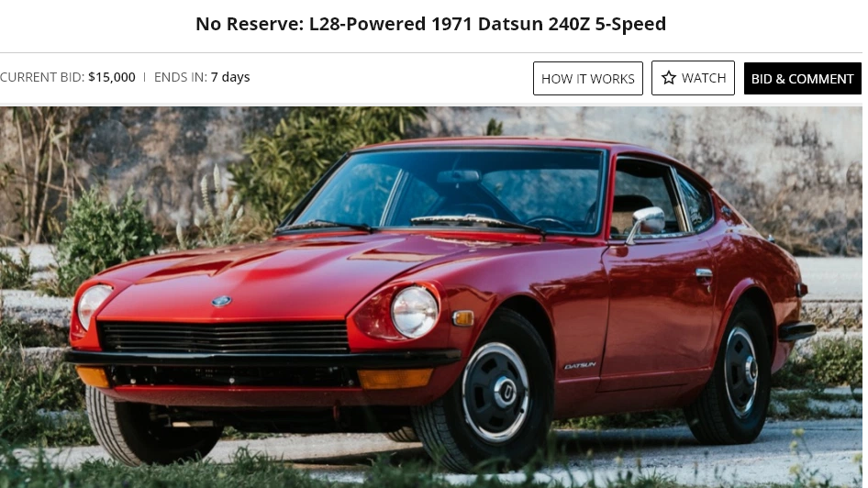868x488 pixels.
Task: Click the chrome side mirror
Action: (647, 222)
